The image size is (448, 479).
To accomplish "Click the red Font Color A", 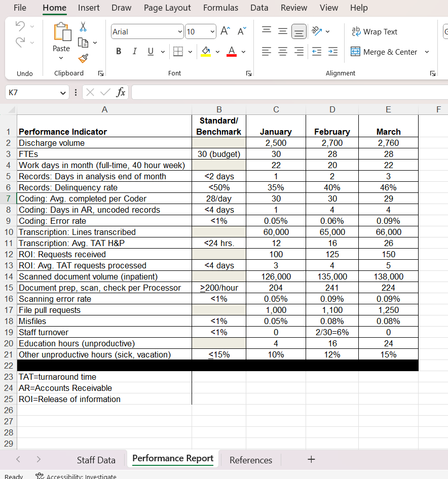I will coord(232,51).
